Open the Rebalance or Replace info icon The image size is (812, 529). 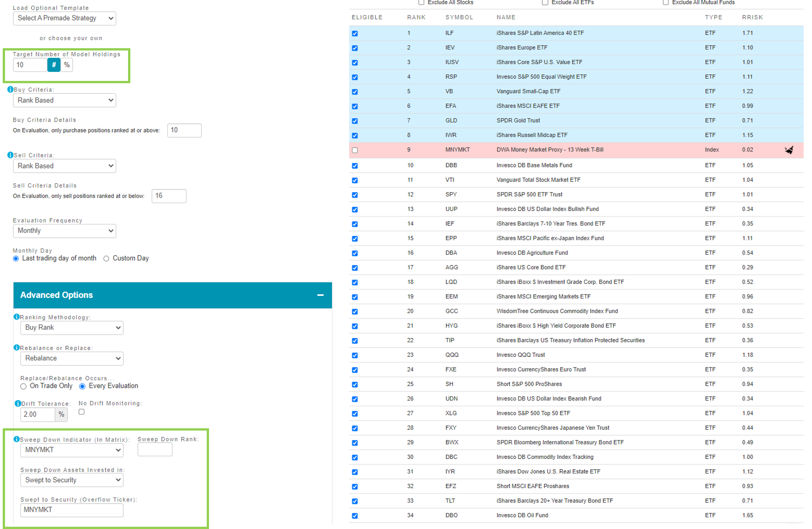[16, 348]
